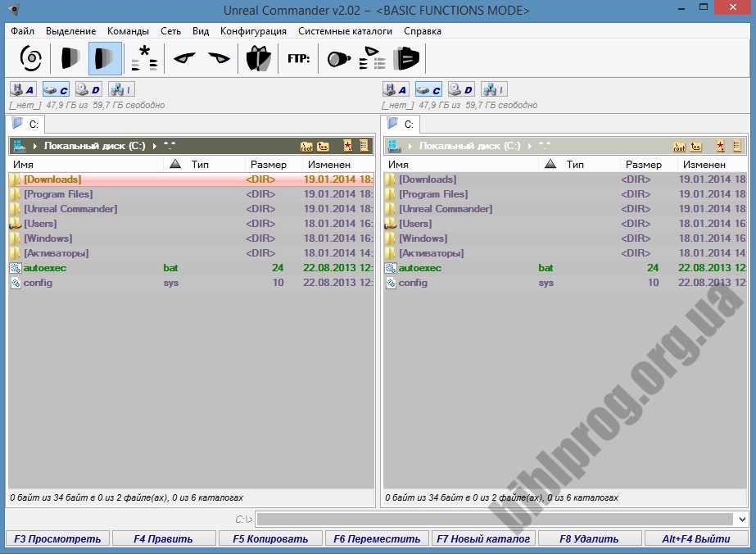
Task: Select drive D in the left panel
Action: pos(88,89)
